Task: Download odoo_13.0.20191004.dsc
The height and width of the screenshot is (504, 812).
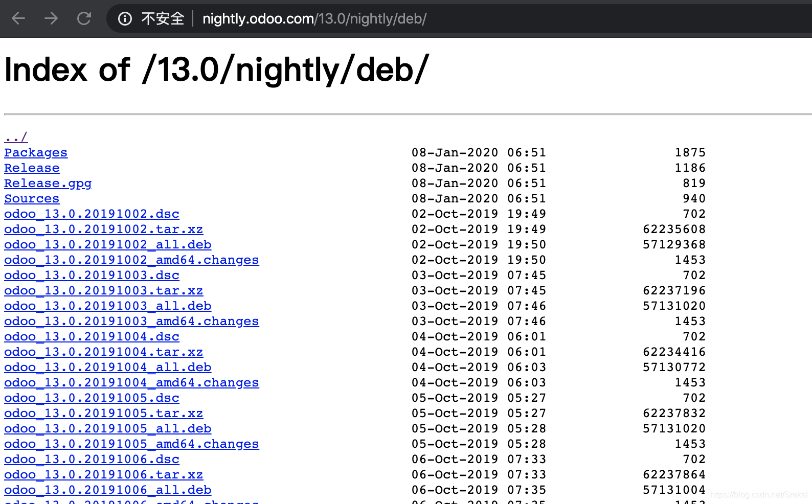Action: [x=92, y=336]
